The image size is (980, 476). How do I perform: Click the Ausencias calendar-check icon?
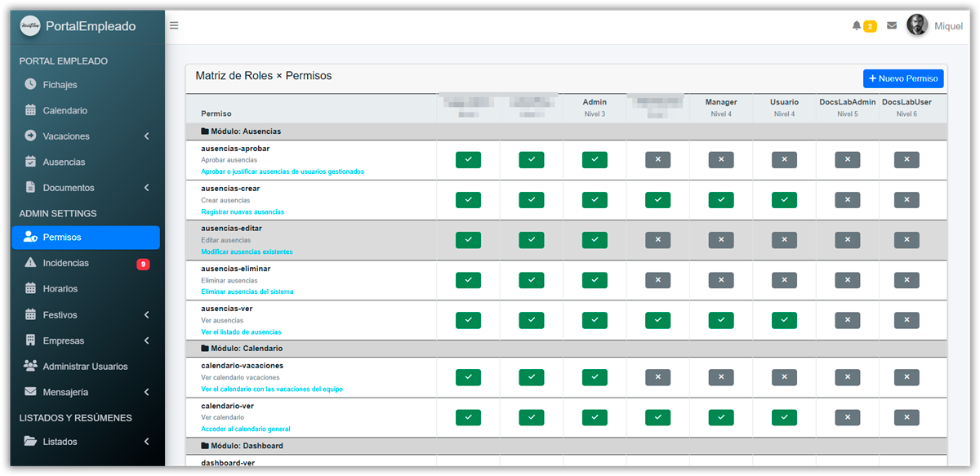(31, 162)
